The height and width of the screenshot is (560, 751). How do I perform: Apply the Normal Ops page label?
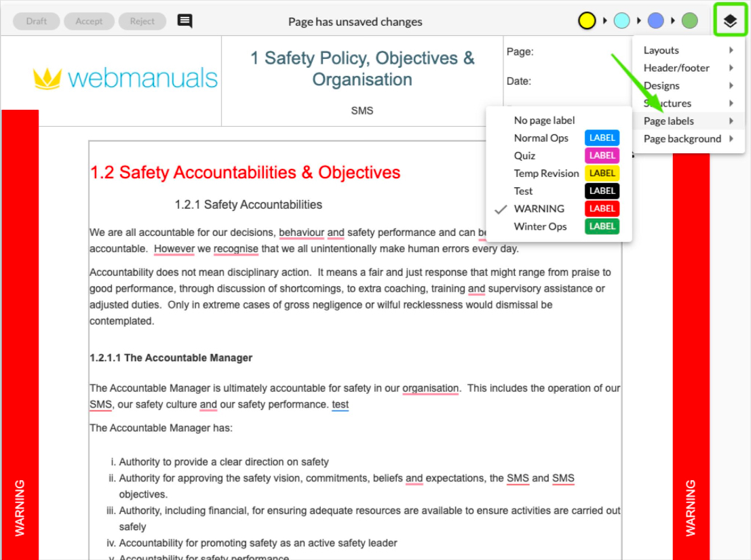[558, 138]
